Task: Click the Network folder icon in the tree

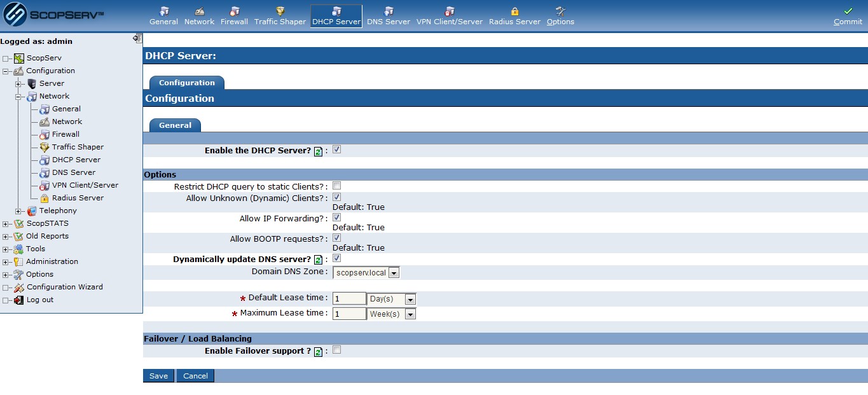Action: click(x=32, y=96)
